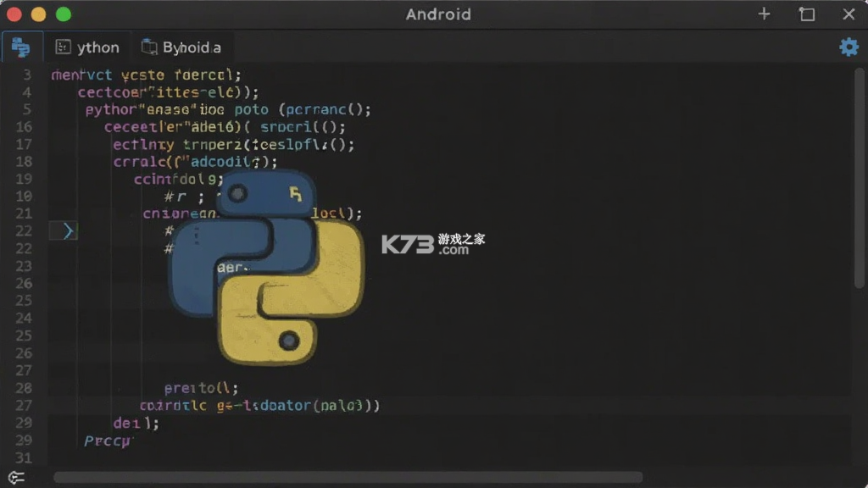The width and height of the screenshot is (868, 488).
Task: Click the code line starting "crralc"
Action: point(195,162)
